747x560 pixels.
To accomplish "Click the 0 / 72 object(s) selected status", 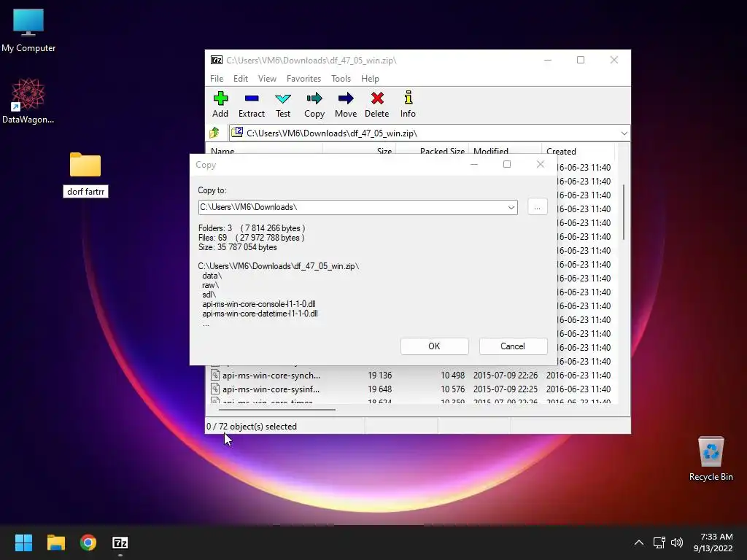I will tap(252, 426).
